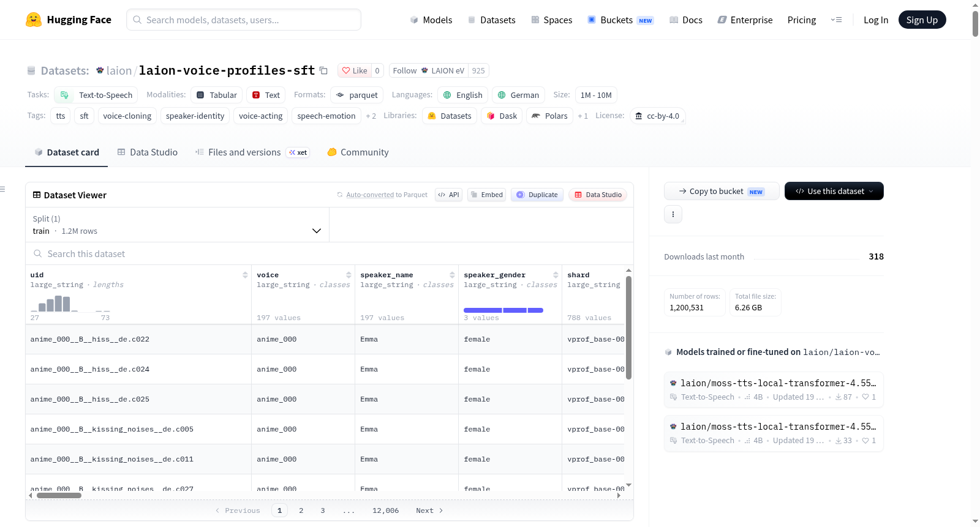Sort by speaker_name column sort icon
Screen dimensions: 980x527
(452, 275)
